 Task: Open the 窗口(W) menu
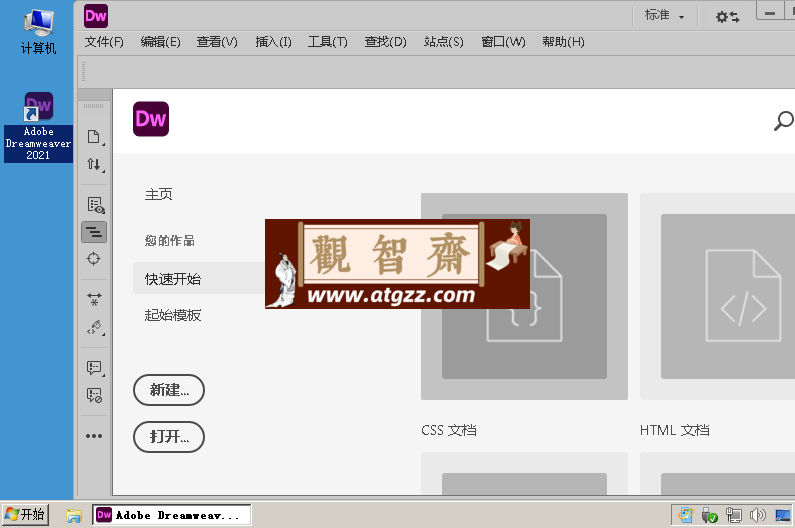click(x=503, y=42)
